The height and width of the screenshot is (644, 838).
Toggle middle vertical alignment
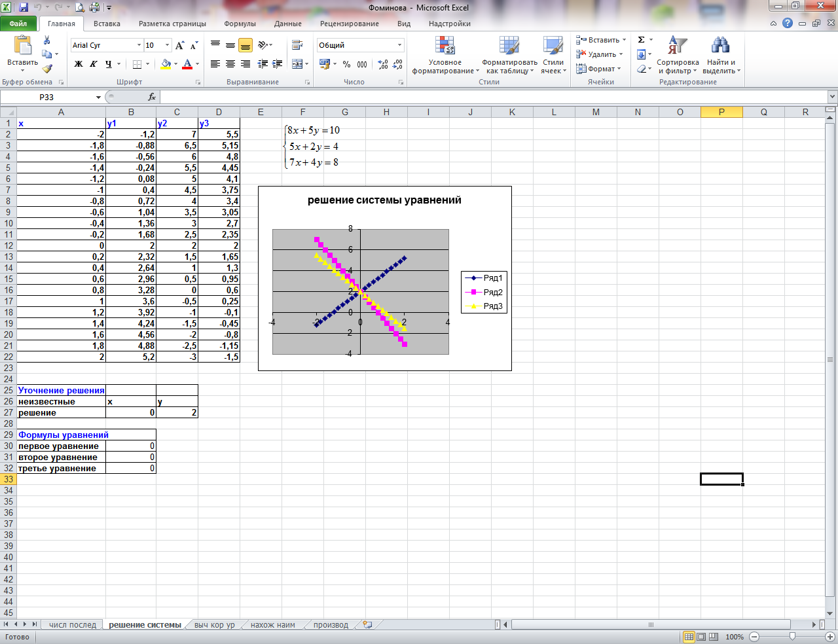230,45
